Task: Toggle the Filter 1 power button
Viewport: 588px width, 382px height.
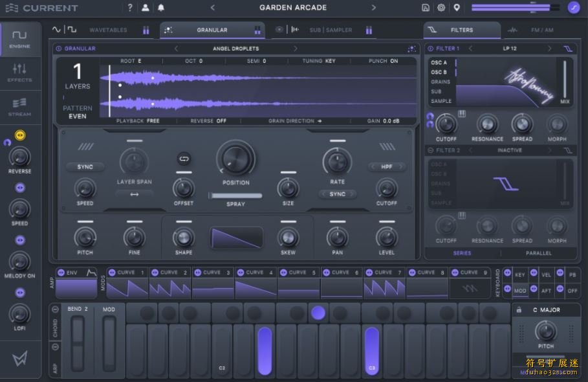Action: 431,49
